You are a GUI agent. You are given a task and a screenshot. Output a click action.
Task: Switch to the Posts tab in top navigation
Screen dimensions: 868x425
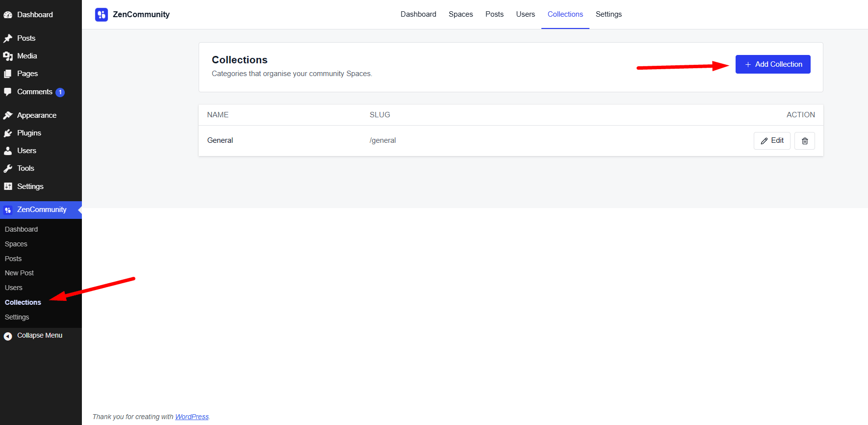[494, 14]
